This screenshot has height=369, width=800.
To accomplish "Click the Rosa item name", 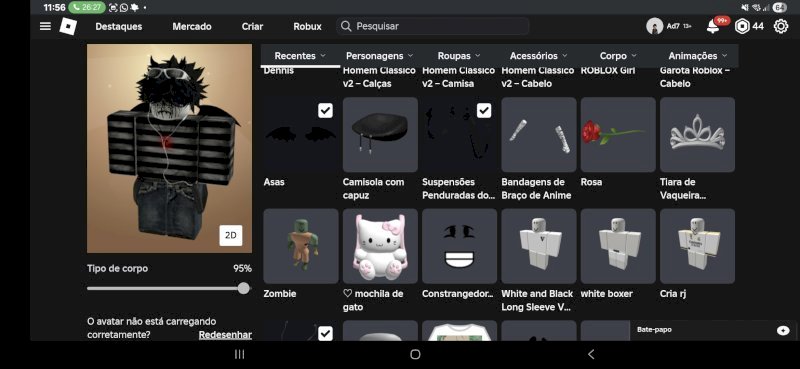I will 591,182.
